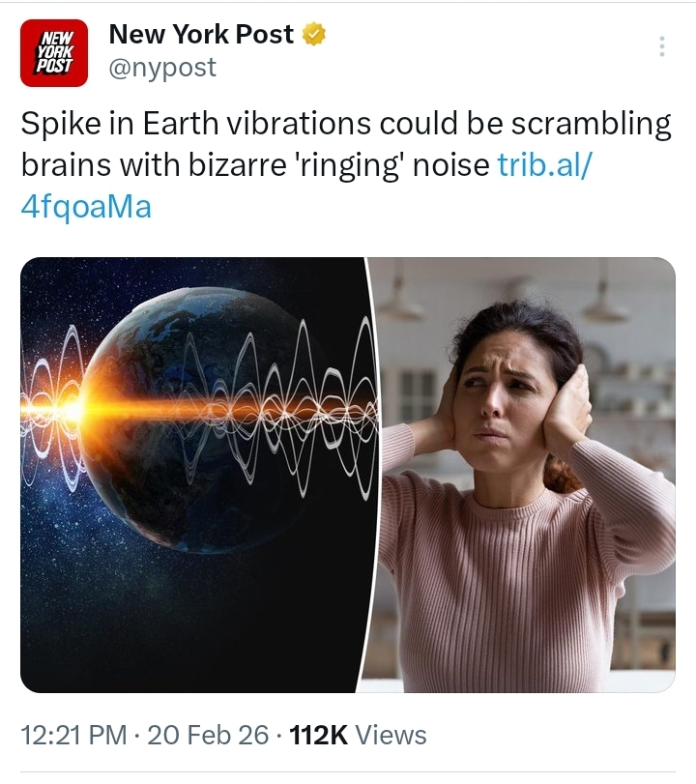Open the @nypost handle profile
The width and height of the screenshot is (696, 784).
coord(162,67)
